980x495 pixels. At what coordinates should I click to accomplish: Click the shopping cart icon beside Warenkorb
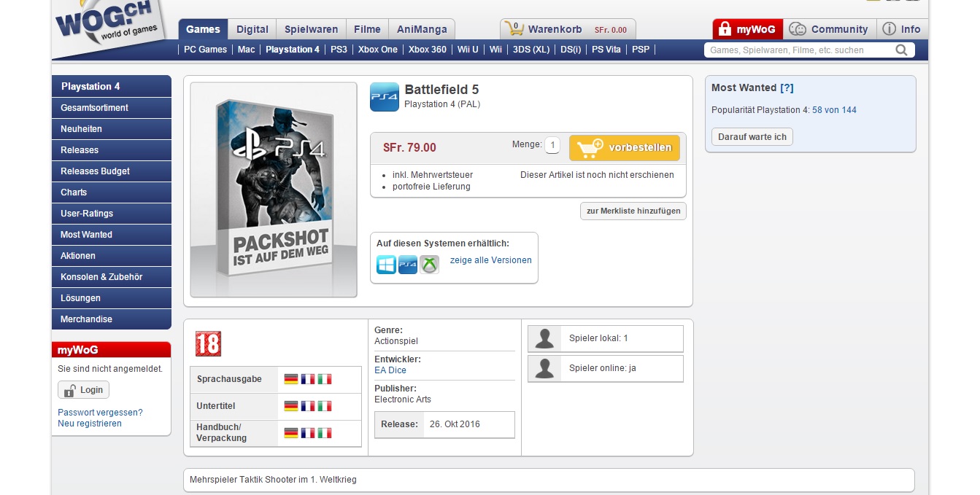point(514,28)
